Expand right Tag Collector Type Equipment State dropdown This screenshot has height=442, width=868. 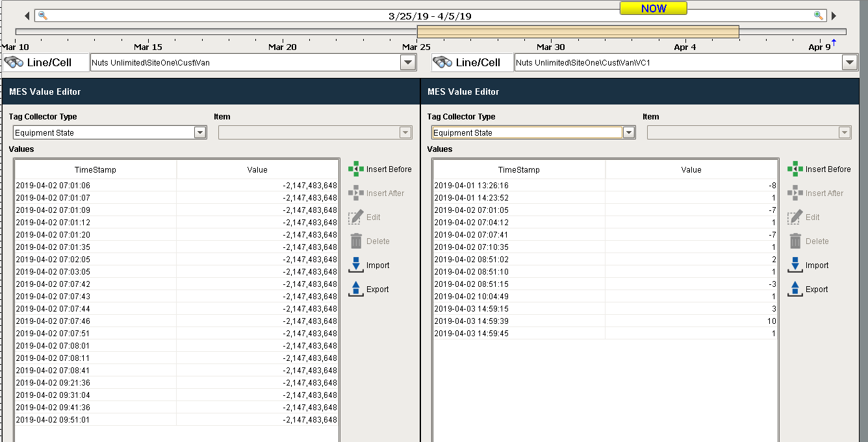[628, 132]
